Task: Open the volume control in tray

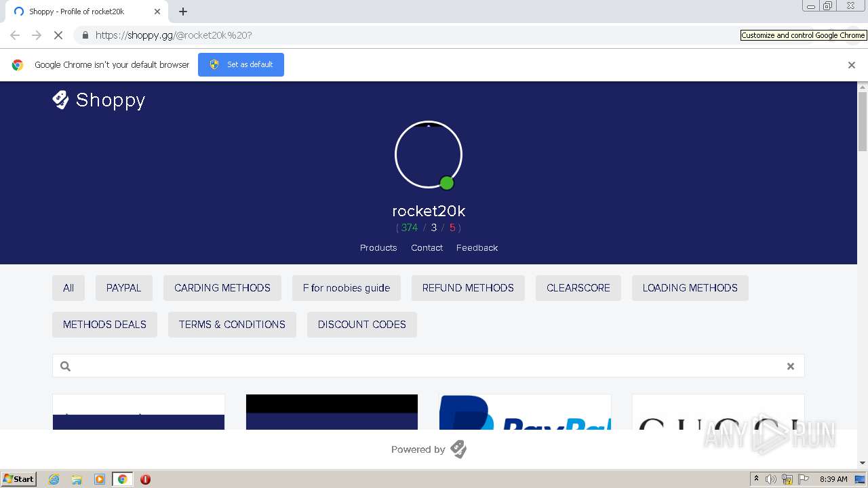Action: 771,479
